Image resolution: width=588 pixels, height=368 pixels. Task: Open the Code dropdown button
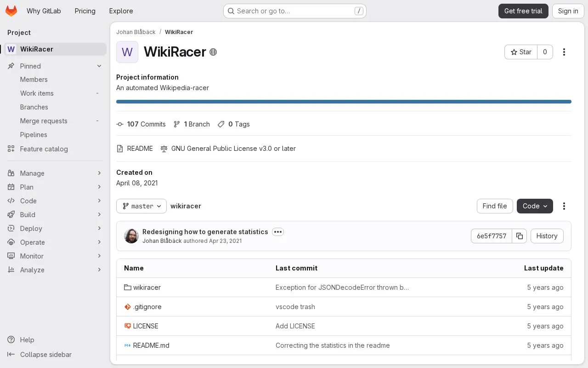click(x=535, y=206)
